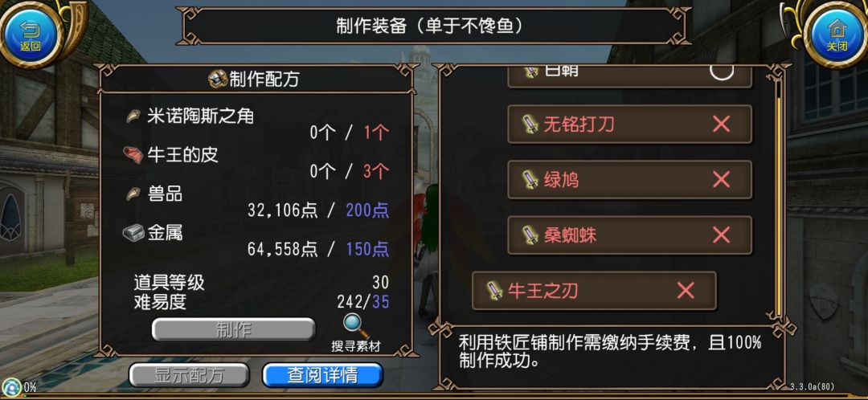Tap the red hide icon for 牛王的皮

click(133, 156)
